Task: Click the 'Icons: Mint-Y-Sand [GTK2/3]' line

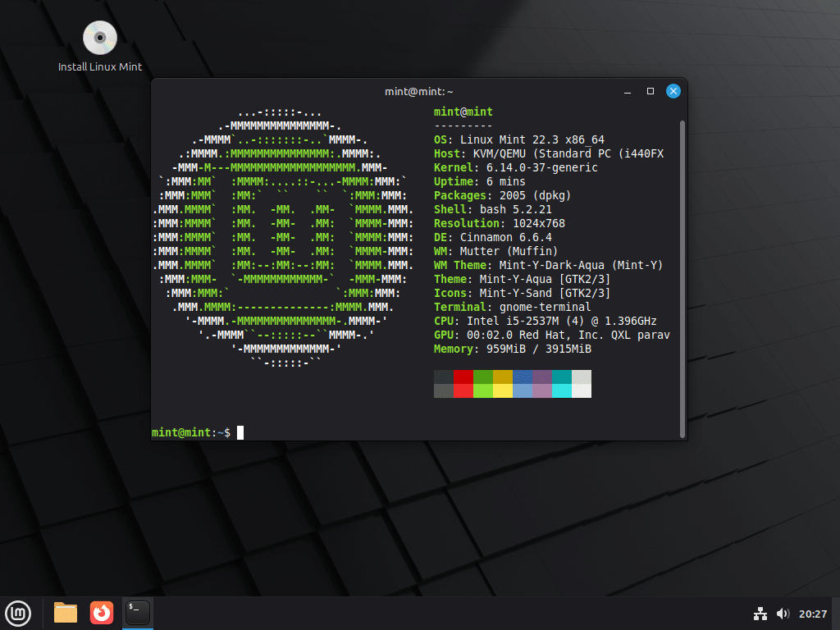Action: point(523,293)
